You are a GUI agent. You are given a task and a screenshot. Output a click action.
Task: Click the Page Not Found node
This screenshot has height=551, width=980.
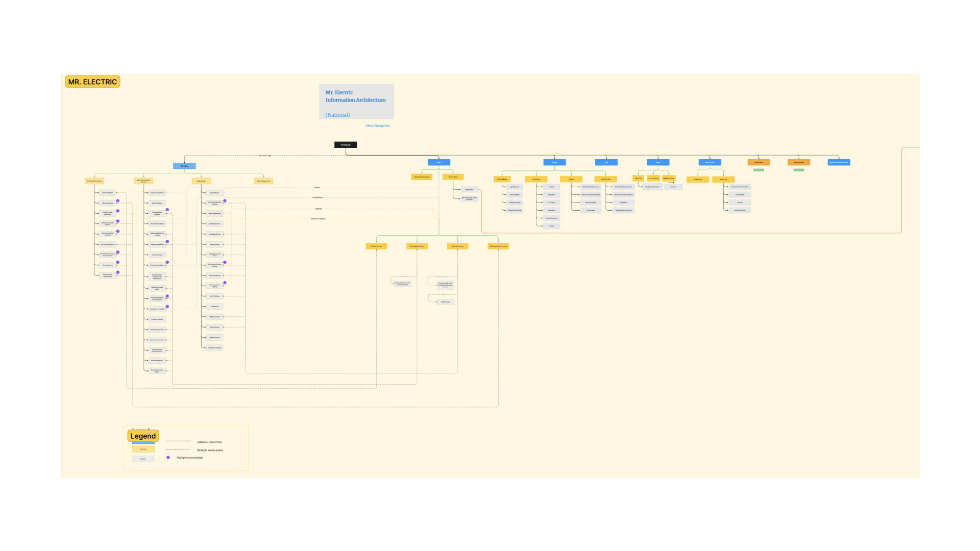[446, 302]
